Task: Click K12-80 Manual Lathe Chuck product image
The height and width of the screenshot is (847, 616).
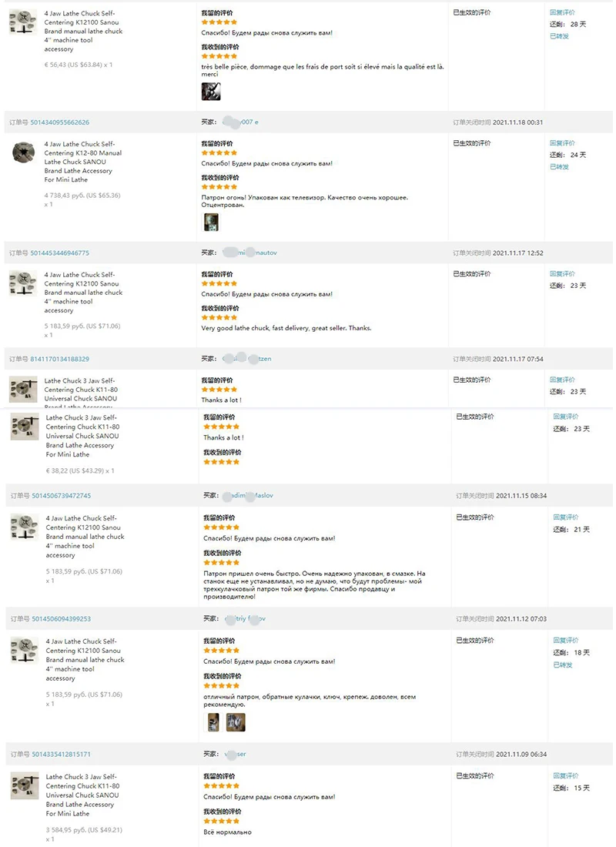Action: [x=23, y=153]
